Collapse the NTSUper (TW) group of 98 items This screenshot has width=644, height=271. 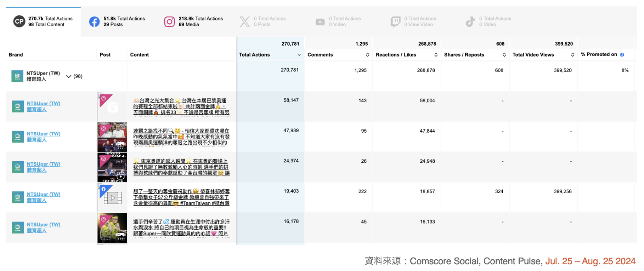pyautogui.click(x=69, y=76)
